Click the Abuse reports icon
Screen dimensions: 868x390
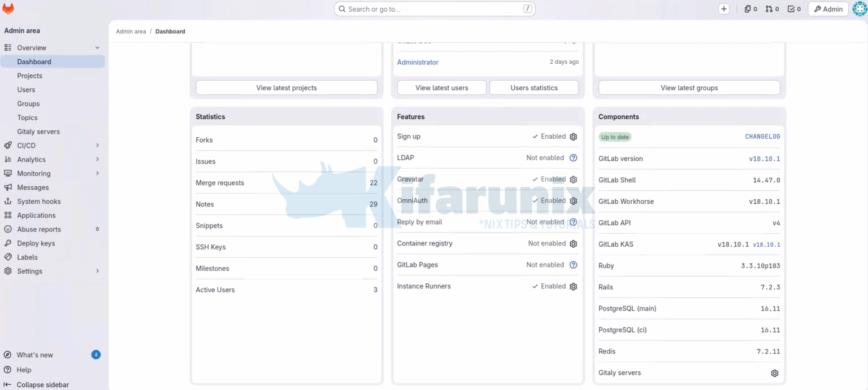[8, 229]
